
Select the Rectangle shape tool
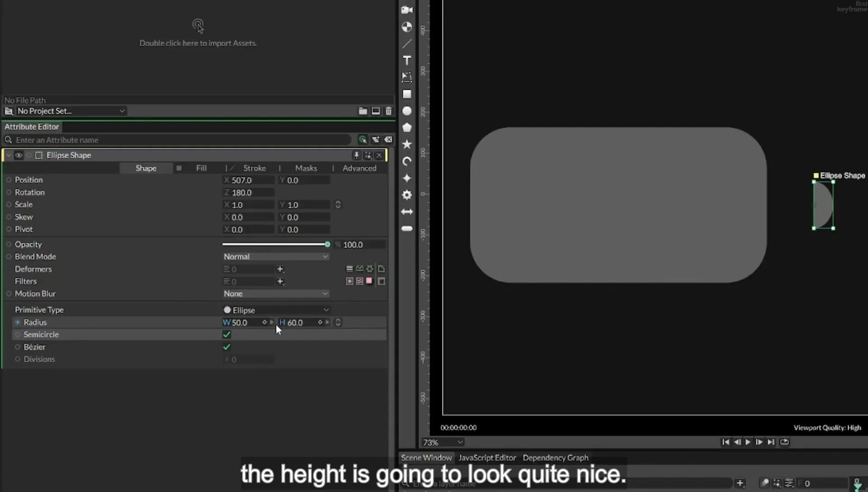407,94
